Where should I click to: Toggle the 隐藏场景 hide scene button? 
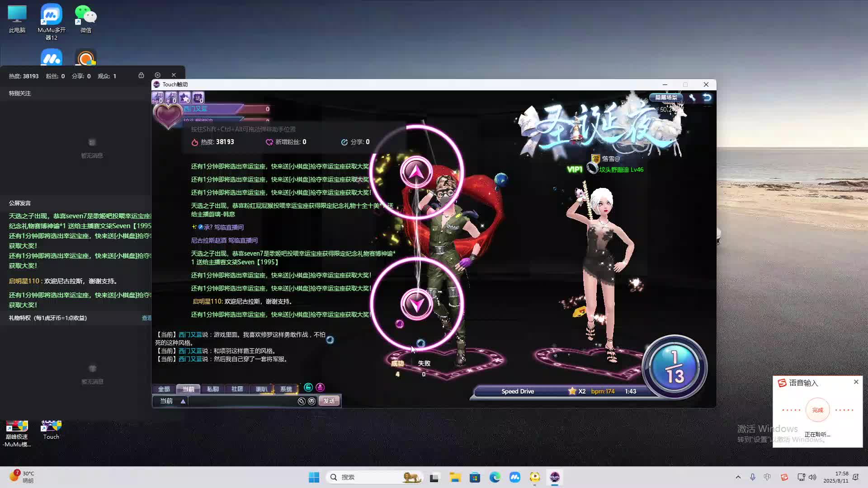click(x=666, y=97)
